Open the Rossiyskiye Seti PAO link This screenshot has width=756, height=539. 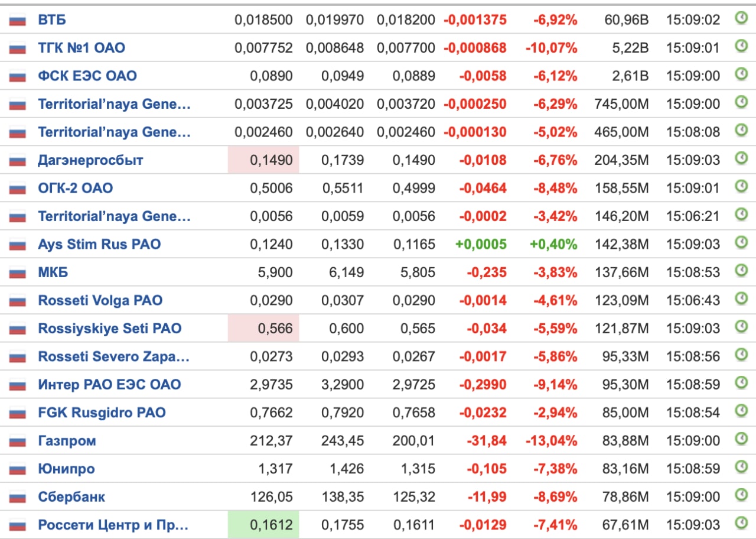tap(110, 329)
